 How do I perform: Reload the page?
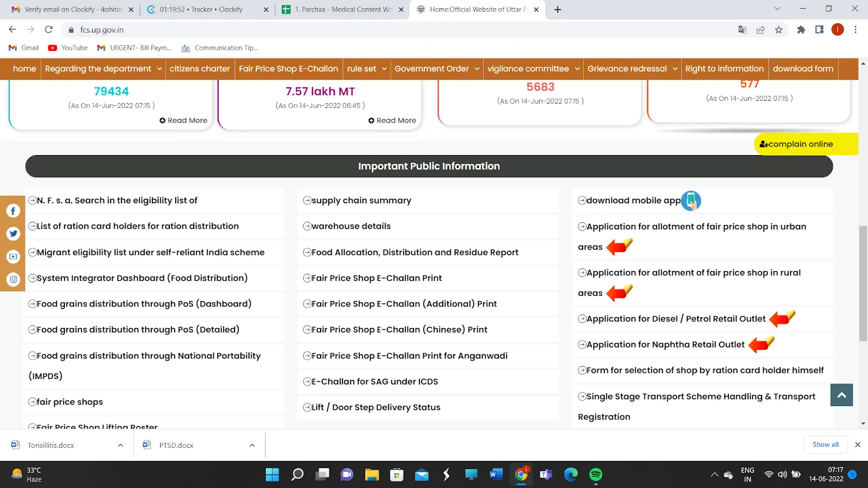(x=49, y=30)
